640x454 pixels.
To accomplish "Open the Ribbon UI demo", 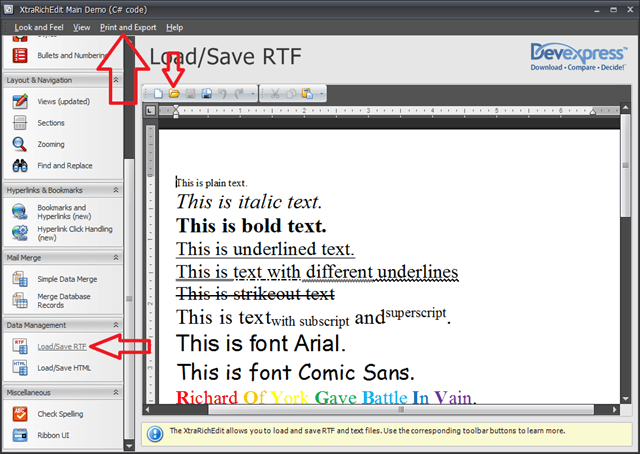I will pyautogui.click(x=53, y=435).
